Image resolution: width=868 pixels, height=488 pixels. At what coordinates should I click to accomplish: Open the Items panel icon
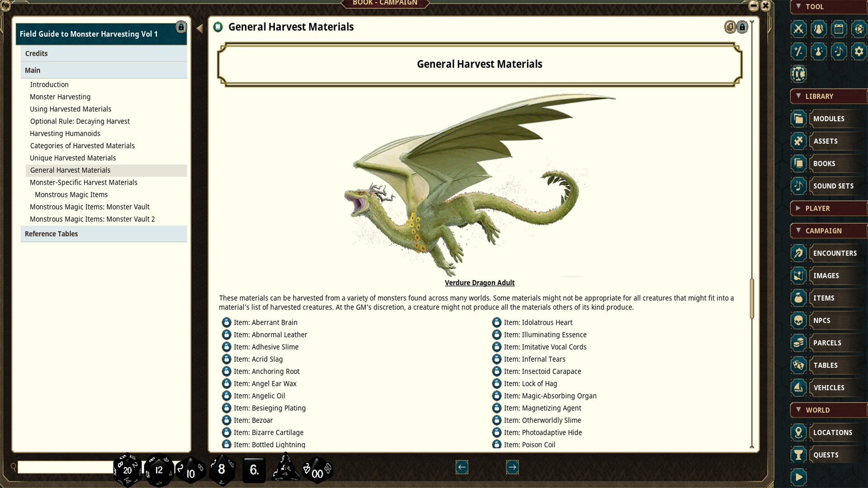[x=798, y=298]
